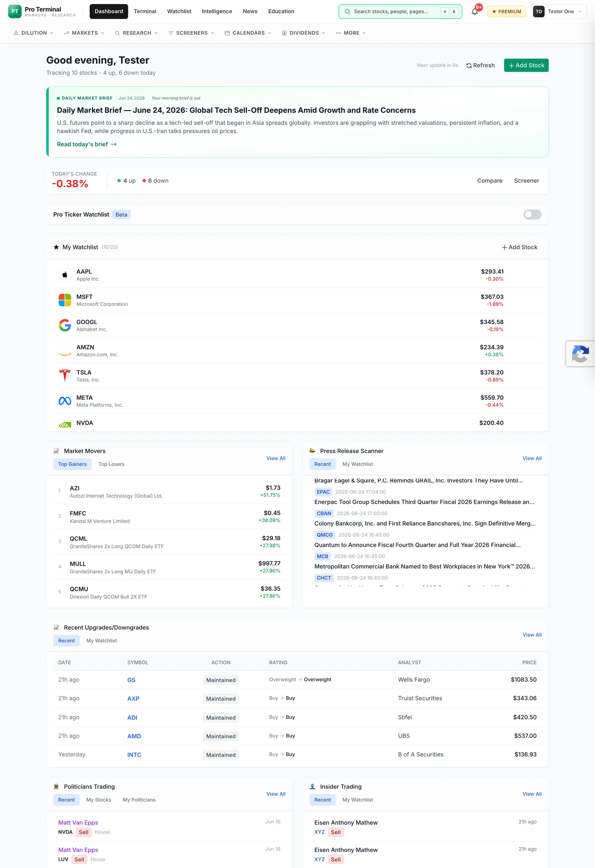Select Press Release Scanner My Watchlist tab
595x868 pixels.
click(x=358, y=464)
